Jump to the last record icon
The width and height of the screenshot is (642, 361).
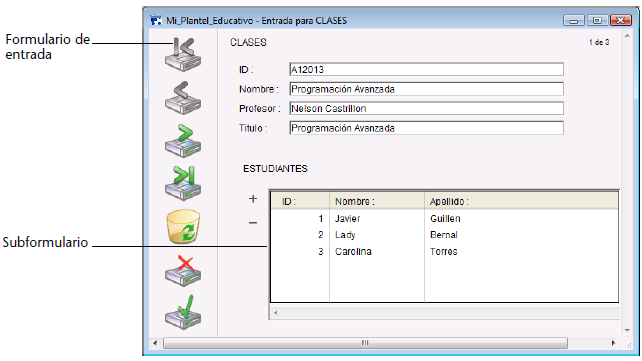tap(183, 183)
